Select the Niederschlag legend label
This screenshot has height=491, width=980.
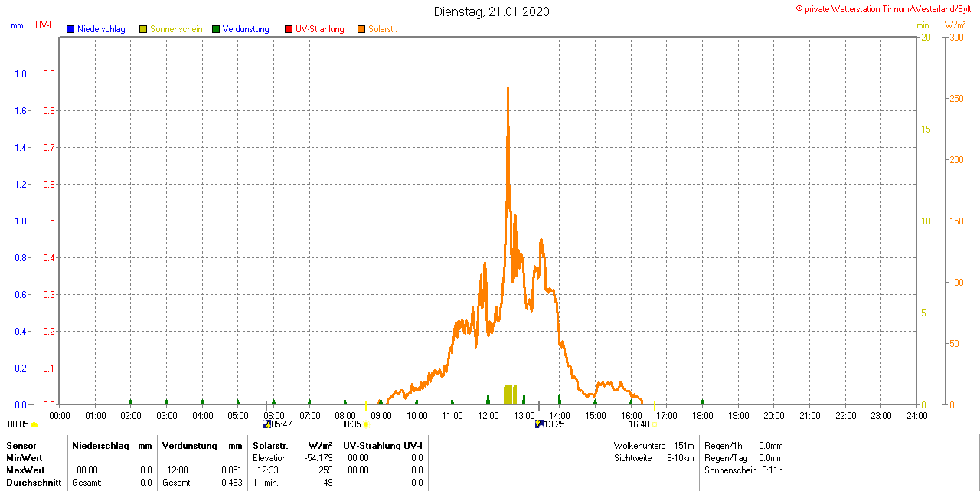tap(101, 29)
